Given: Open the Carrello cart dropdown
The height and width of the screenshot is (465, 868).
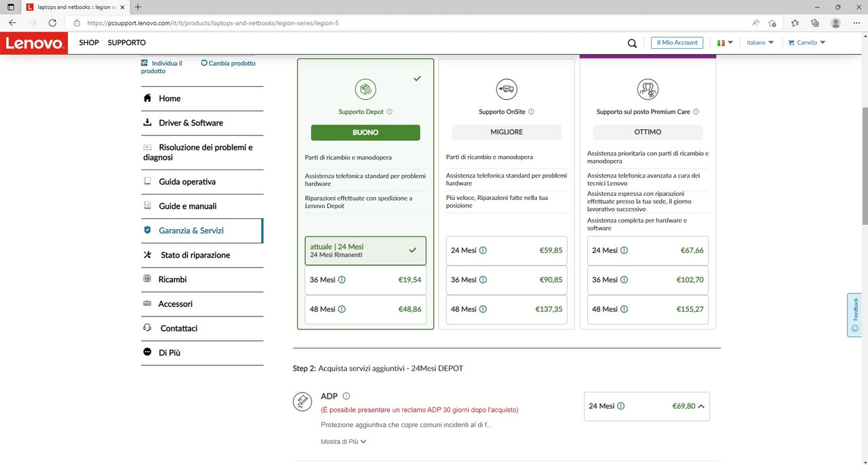Looking at the screenshot, I should click(807, 43).
